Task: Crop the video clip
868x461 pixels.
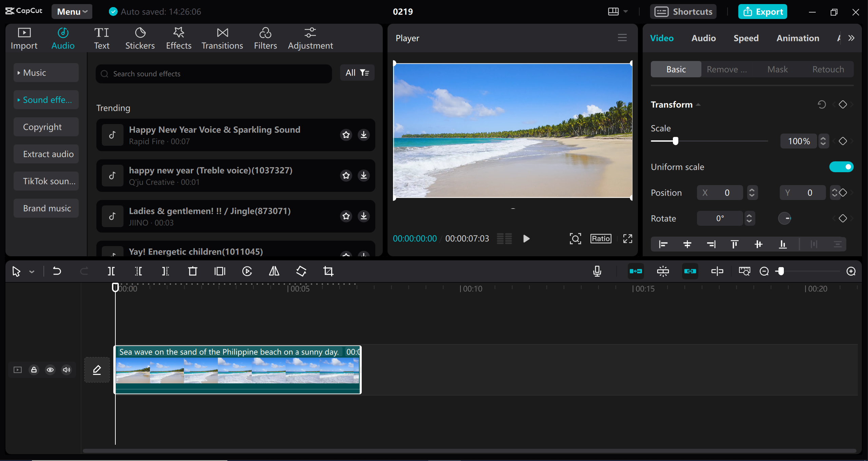Action: [x=328, y=271]
